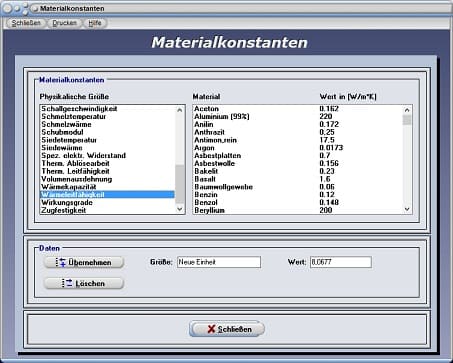
Task: Select the Basalt material row
Action: pyautogui.click(x=298, y=179)
